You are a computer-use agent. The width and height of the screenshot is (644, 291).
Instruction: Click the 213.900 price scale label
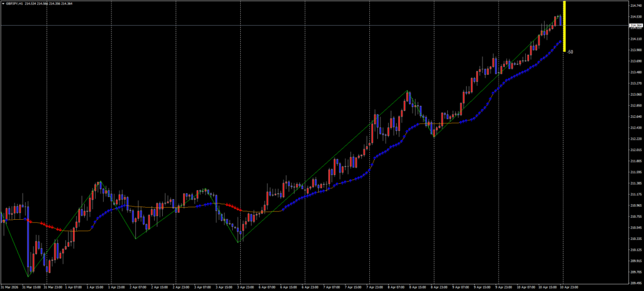(x=635, y=50)
